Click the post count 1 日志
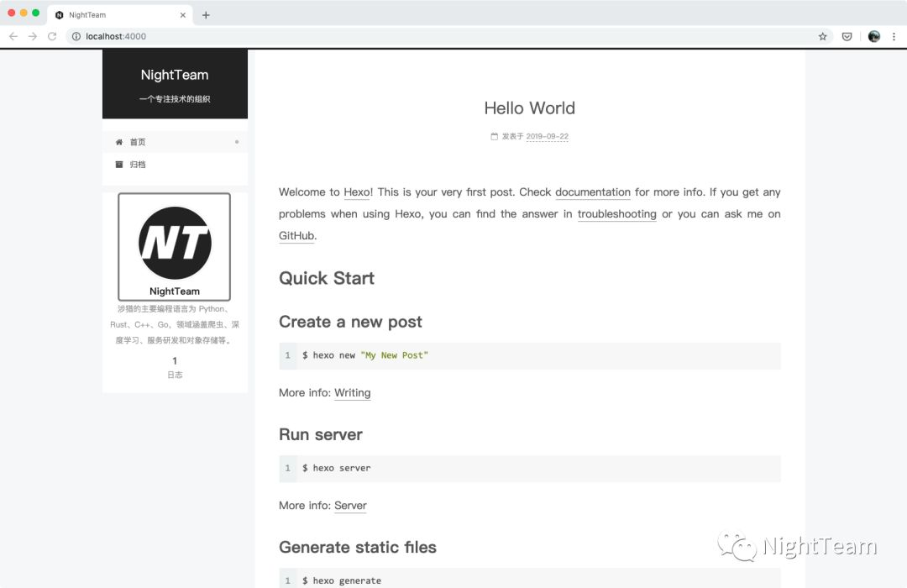Screen dimensions: 907x588 [x=175, y=367]
